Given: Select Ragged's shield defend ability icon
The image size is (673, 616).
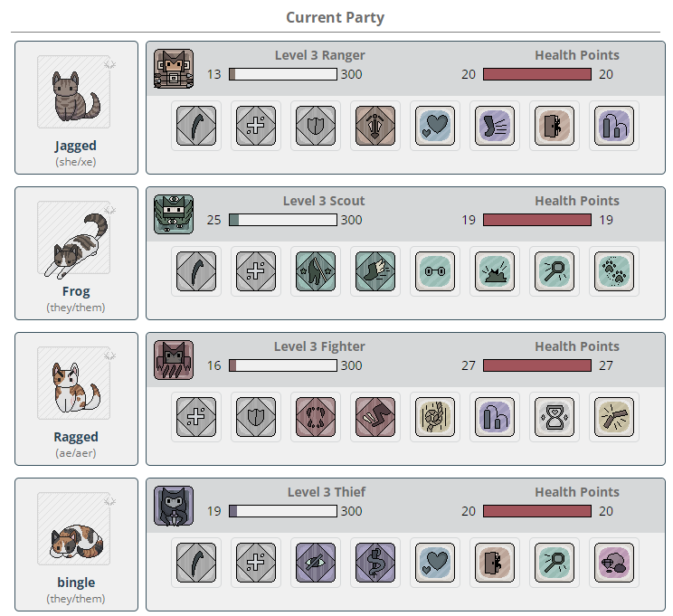Looking at the screenshot, I should (256, 417).
